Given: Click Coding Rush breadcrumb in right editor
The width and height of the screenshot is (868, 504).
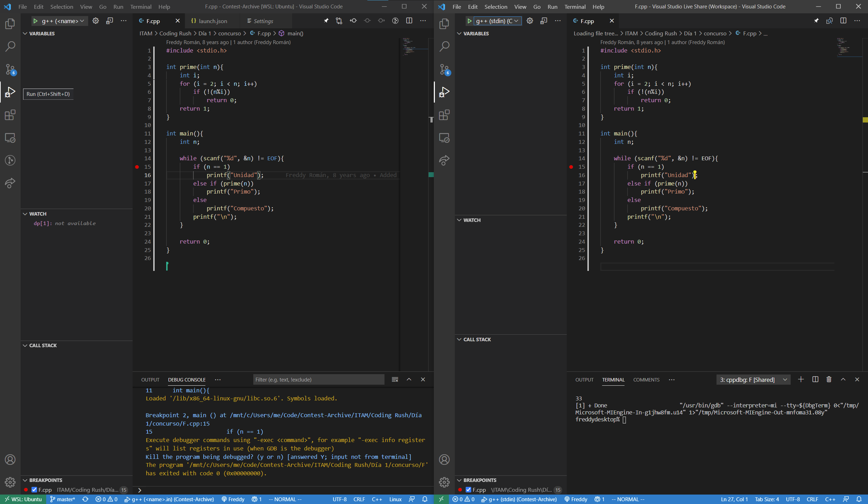Looking at the screenshot, I should 661,34.
